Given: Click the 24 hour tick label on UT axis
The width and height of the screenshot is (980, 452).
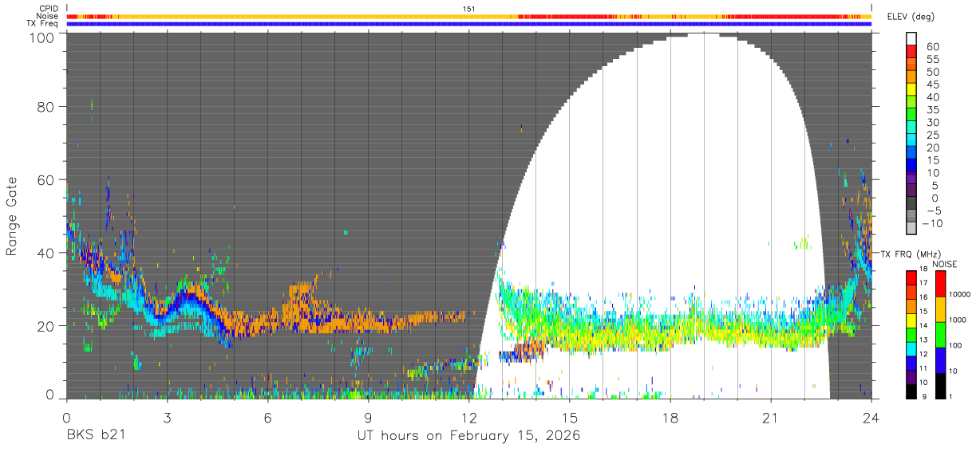Looking at the screenshot, I should [871, 417].
